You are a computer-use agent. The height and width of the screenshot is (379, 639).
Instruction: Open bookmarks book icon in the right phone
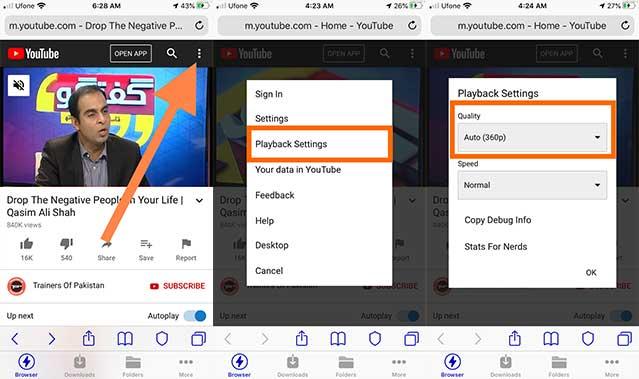point(551,339)
